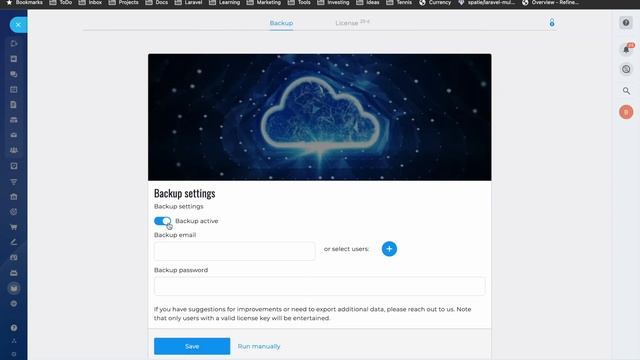Screen dimensions: 640x360
Task: Open search via the magnifier icon
Action: coord(626,91)
